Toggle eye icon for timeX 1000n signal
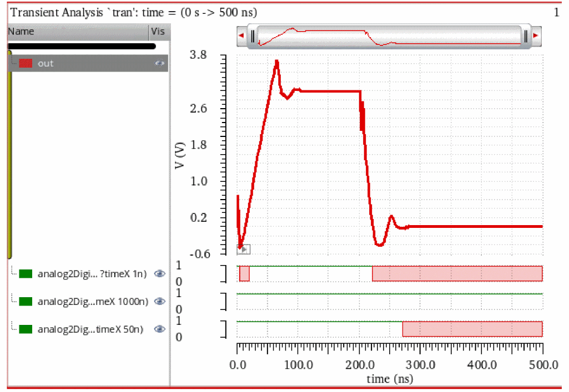The height and width of the screenshot is (392, 569). (x=160, y=302)
